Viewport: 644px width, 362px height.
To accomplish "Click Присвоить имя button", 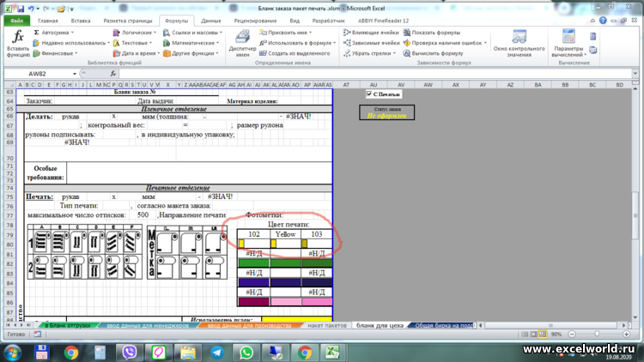I will pos(285,33).
